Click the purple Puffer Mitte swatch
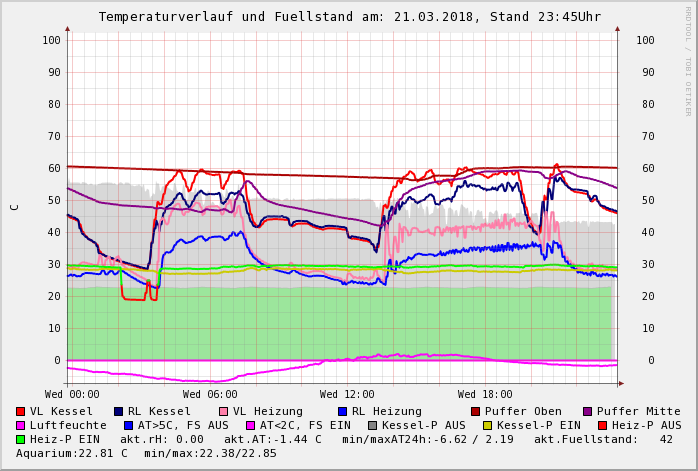 pyautogui.click(x=587, y=411)
